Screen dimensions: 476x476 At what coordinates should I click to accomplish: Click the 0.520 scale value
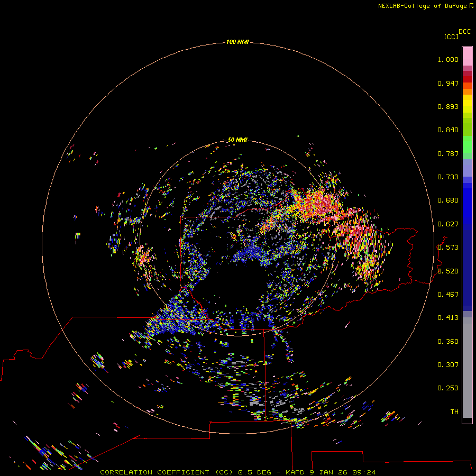pos(448,271)
